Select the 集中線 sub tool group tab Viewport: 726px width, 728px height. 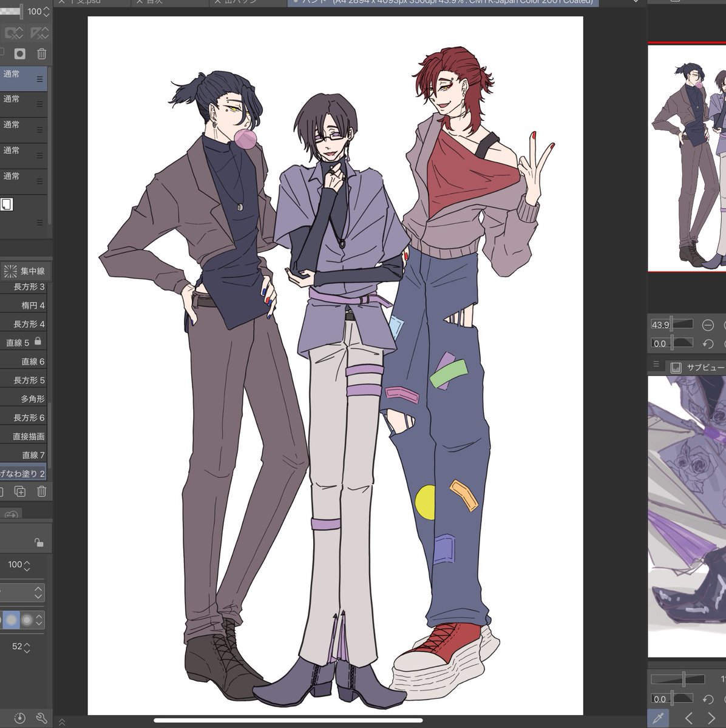pos(24,271)
